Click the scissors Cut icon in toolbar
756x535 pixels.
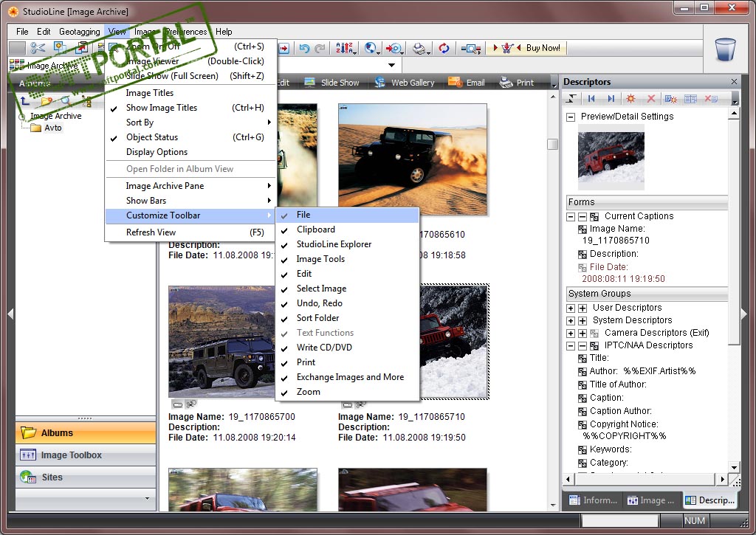point(37,48)
